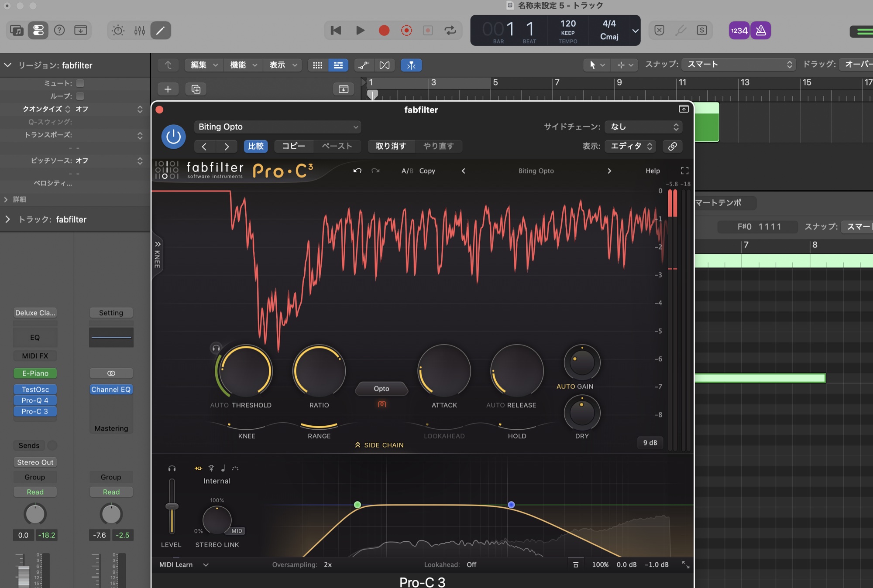This screenshot has height=588, width=873.
Task: Open the 編集 menu
Action: click(204, 65)
